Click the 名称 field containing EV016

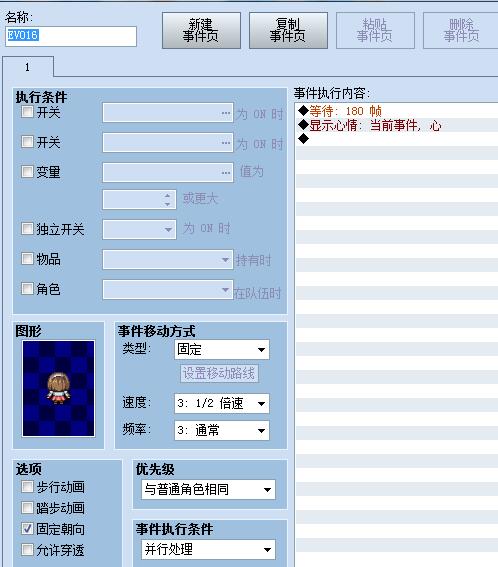(x=71, y=36)
